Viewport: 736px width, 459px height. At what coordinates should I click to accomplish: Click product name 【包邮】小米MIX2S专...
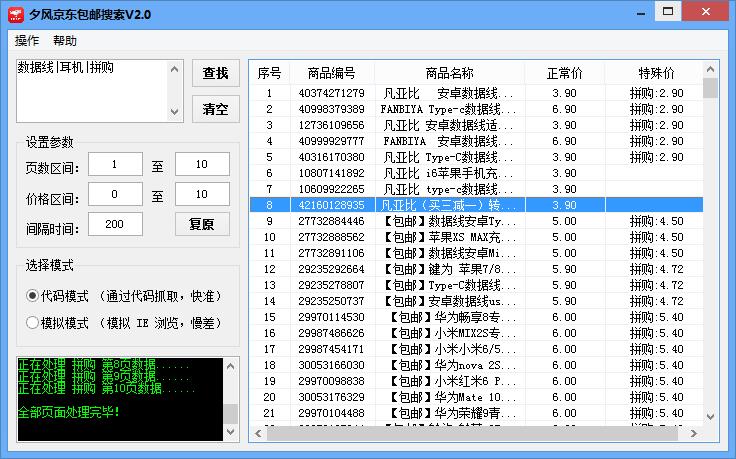tap(453, 333)
